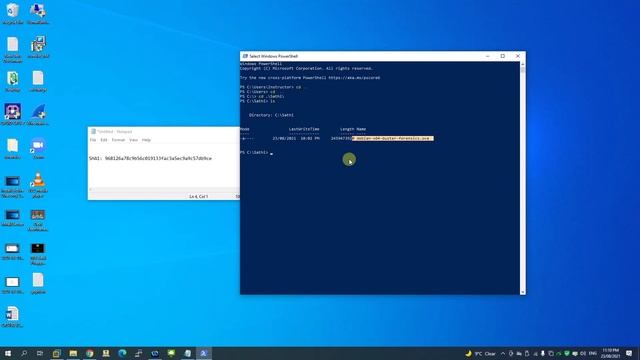Open the black-thumbnail desktop icon
Image resolution: width=640 pixels, height=360 pixels.
[x=38, y=254]
